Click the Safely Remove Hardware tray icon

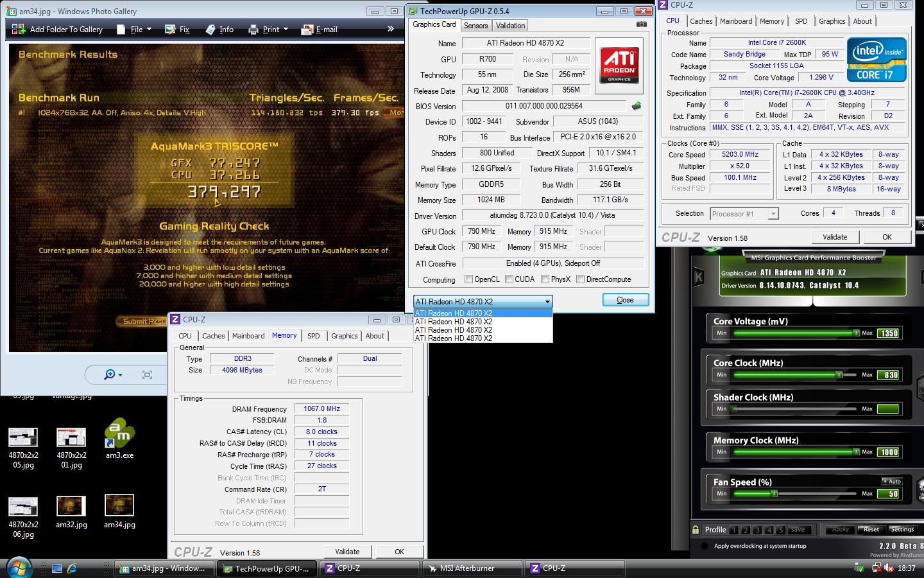coord(859,568)
